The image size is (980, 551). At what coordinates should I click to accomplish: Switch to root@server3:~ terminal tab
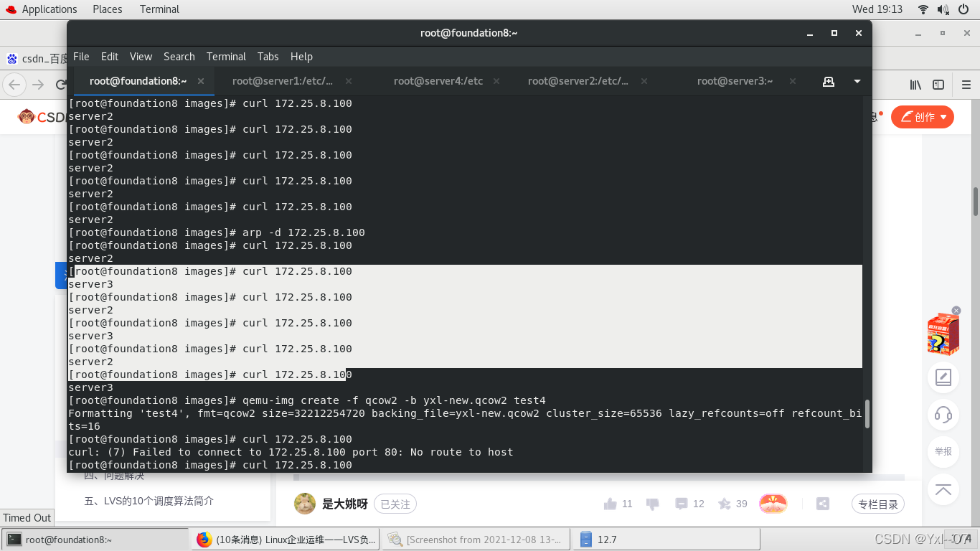735,81
